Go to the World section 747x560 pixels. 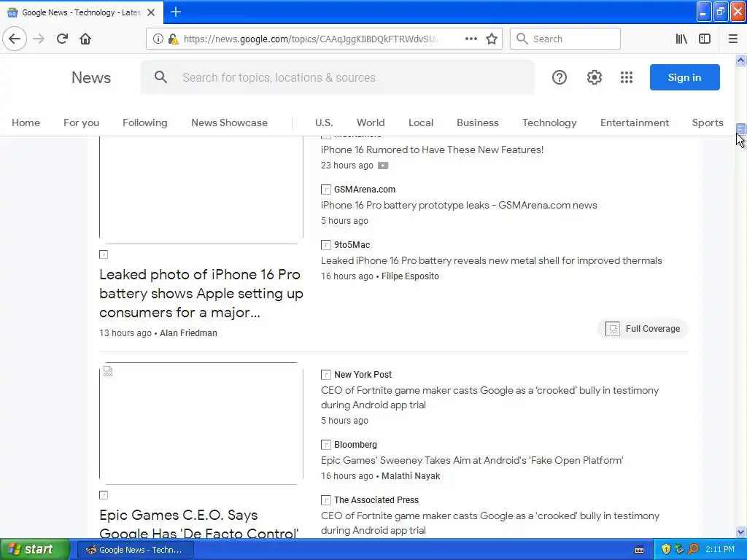[371, 122]
